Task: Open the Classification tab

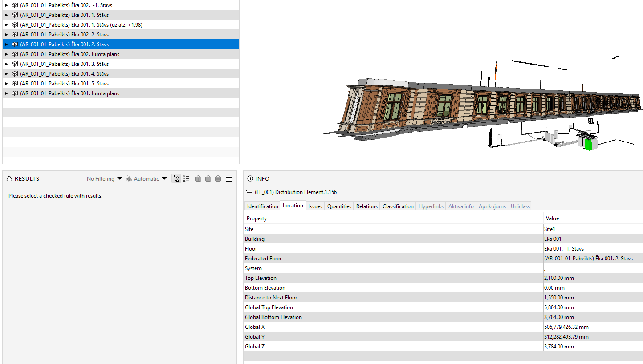Action: pyautogui.click(x=398, y=206)
